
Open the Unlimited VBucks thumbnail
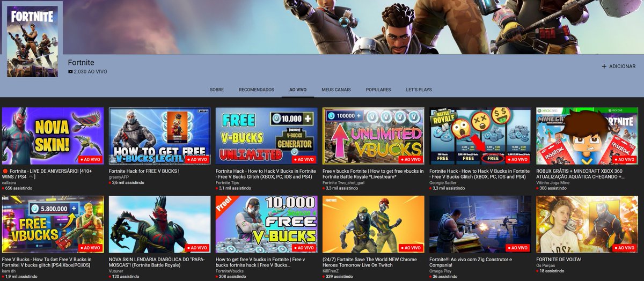[374, 136]
